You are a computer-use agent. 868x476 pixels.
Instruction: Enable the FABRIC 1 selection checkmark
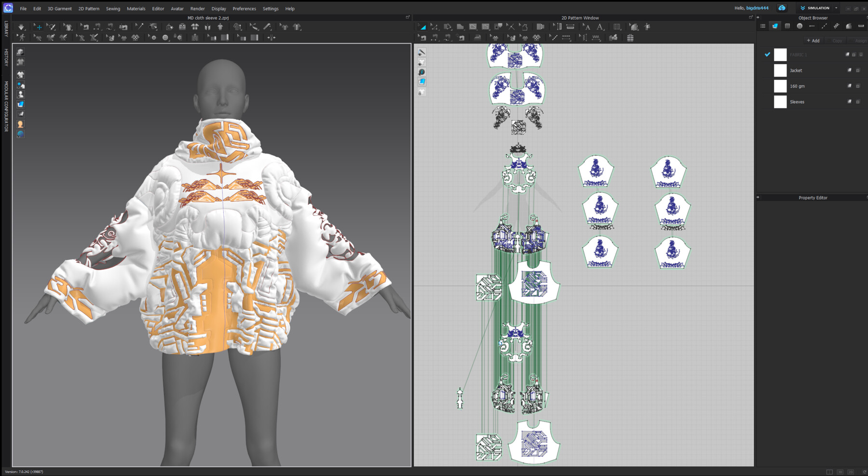(x=767, y=54)
